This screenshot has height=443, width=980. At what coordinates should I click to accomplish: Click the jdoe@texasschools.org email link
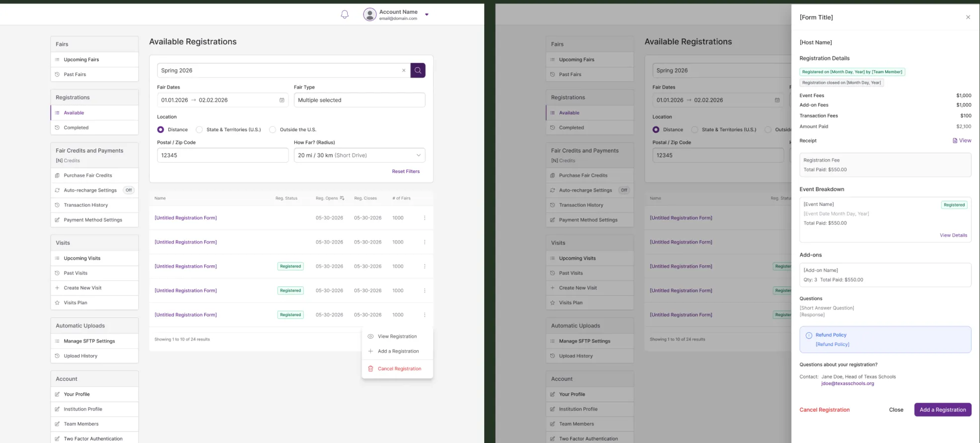point(847,384)
